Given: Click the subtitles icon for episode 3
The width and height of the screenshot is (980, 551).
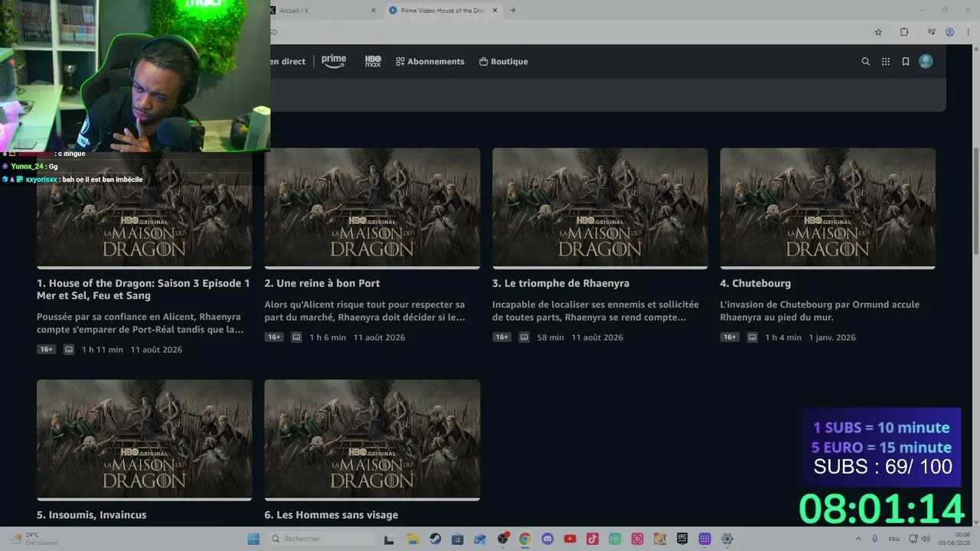Looking at the screenshot, I should click(x=524, y=337).
